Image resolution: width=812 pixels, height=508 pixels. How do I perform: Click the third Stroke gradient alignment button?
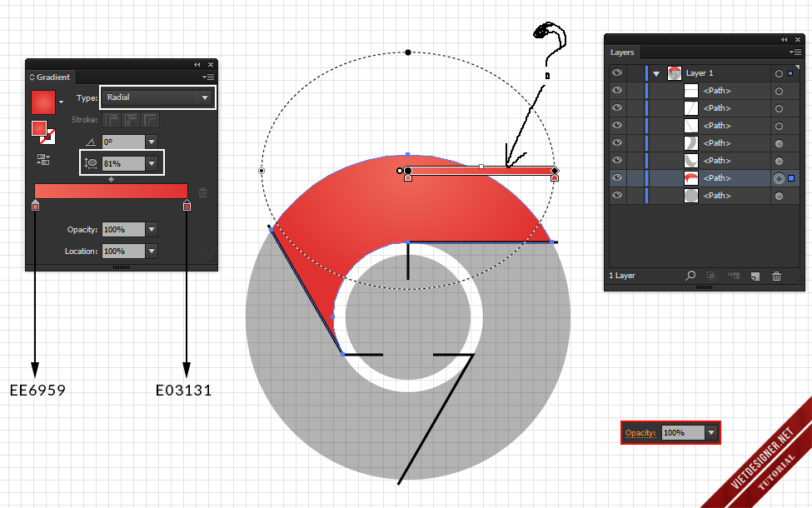(x=150, y=120)
